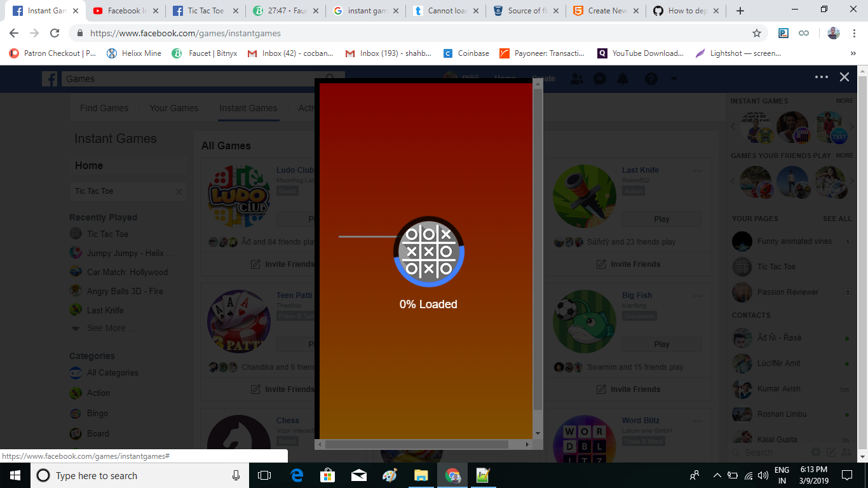The height and width of the screenshot is (488, 868).
Task: Open Big Fish options ellipsis
Action: pos(698,295)
